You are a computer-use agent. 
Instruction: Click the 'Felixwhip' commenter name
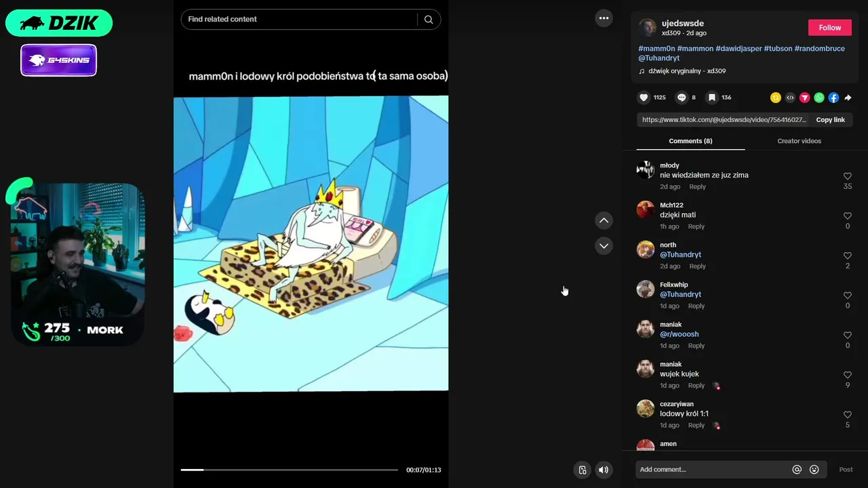coord(674,285)
